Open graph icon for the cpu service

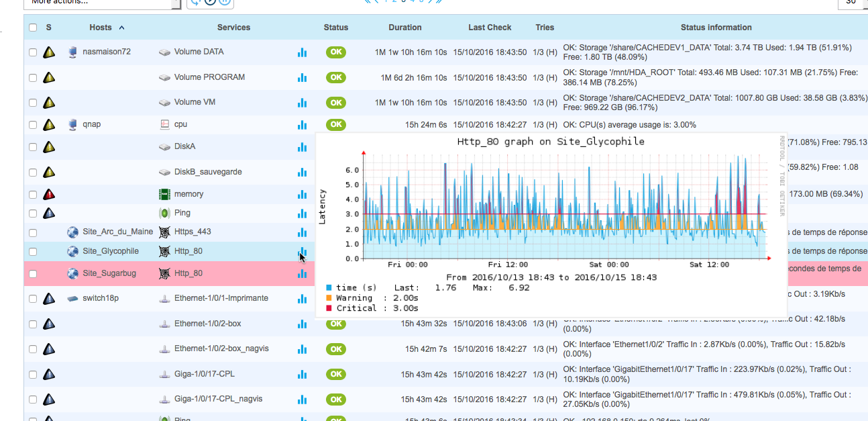coord(302,125)
